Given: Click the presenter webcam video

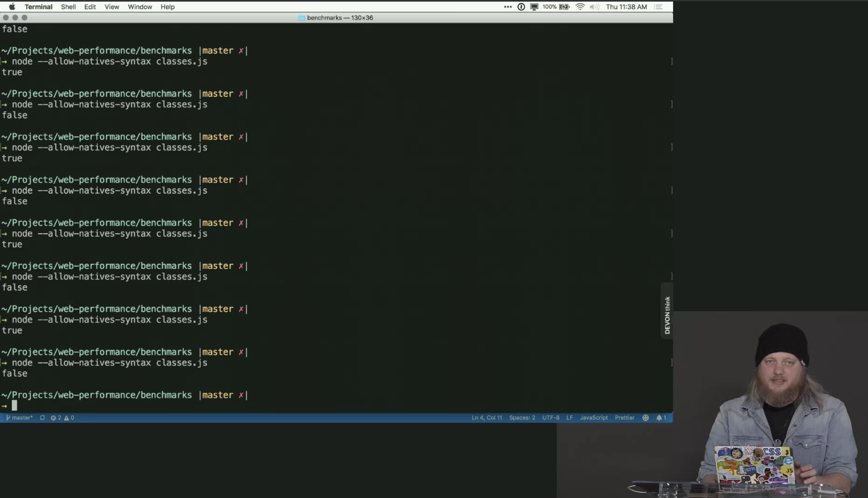Looking at the screenshot, I should pyautogui.click(x=771, y=405).
